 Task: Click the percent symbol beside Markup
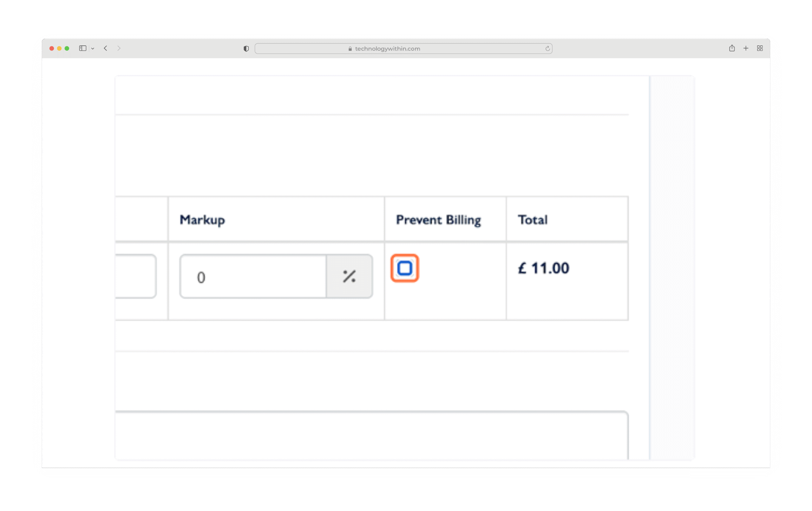(349, 276)
